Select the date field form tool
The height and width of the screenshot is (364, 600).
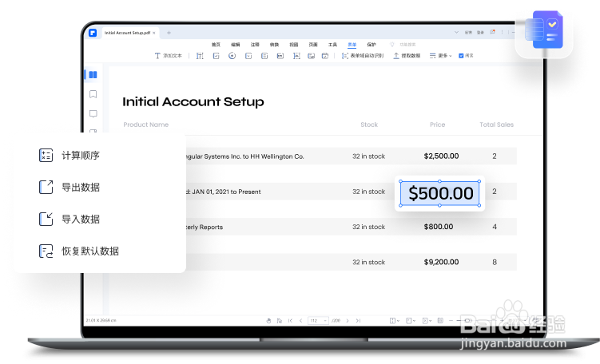pos(325,56)
